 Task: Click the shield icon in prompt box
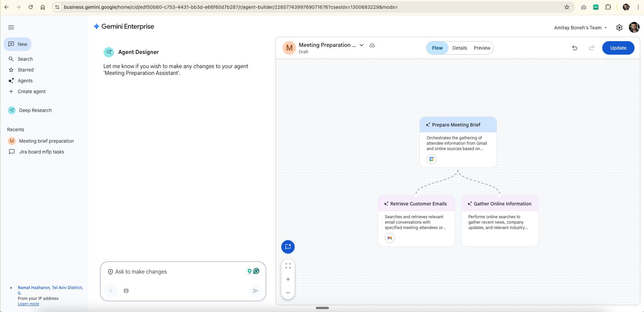[110, 272]
